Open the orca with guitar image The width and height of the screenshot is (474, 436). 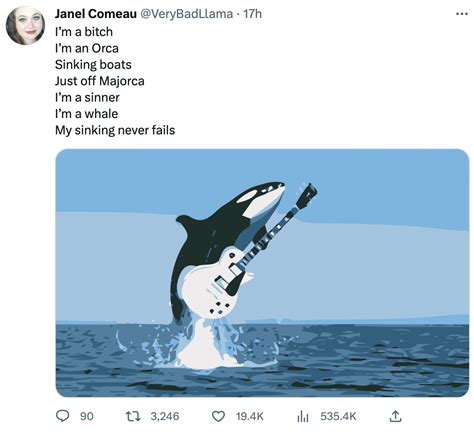tap(262, 273)
